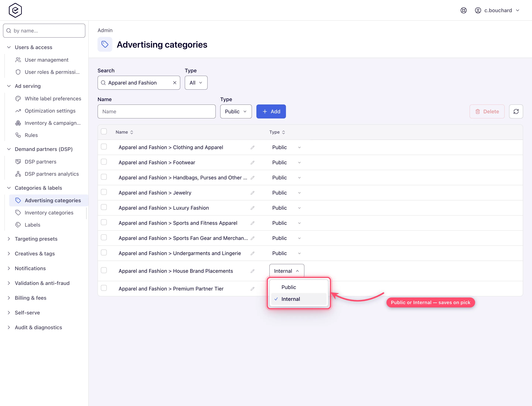Screen dimensions: 532x406
Task: Tick the House Brand Placements checkbox
Action: coord(104,270)
